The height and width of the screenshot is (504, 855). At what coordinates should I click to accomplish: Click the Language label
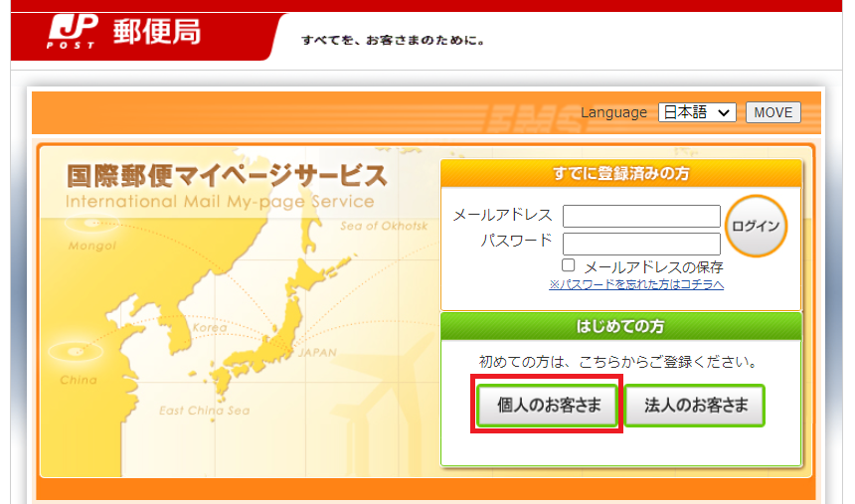pos(613,112)
